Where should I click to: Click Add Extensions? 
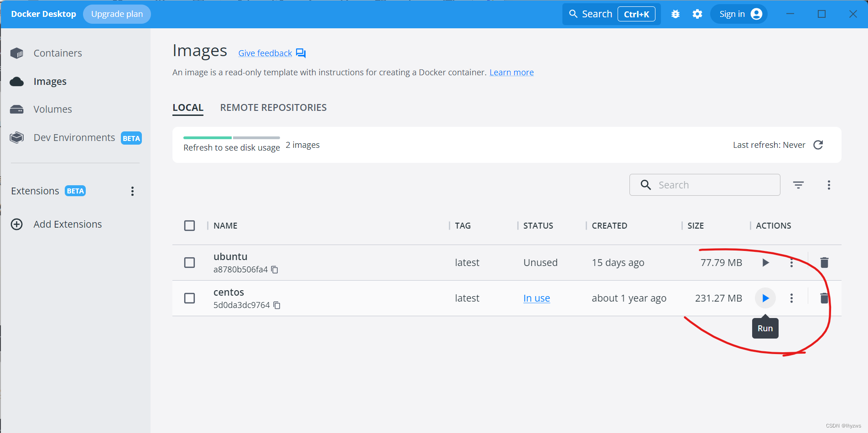(68, 224)
